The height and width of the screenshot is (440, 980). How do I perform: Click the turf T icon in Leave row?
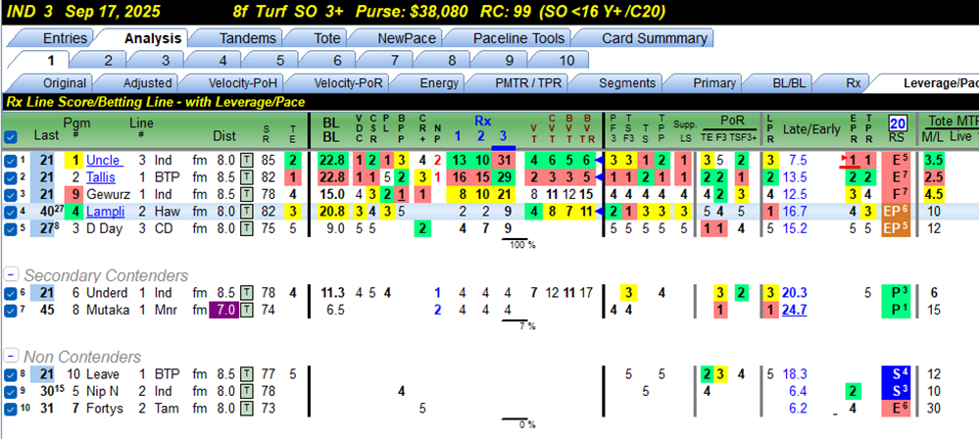pos(248,375)
